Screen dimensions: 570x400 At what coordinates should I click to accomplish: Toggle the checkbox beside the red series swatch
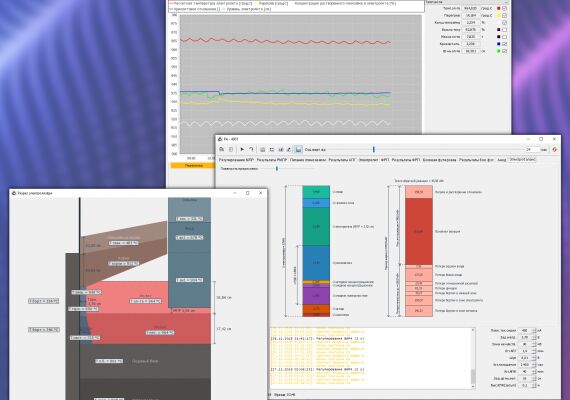coord(504,8)
